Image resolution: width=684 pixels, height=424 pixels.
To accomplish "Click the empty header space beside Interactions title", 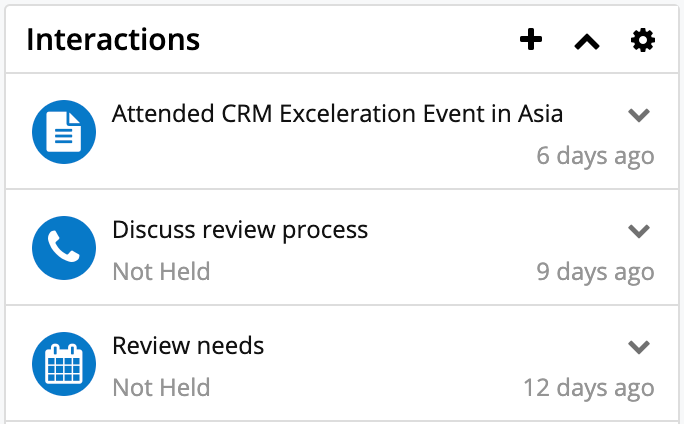I will point(360,40).
